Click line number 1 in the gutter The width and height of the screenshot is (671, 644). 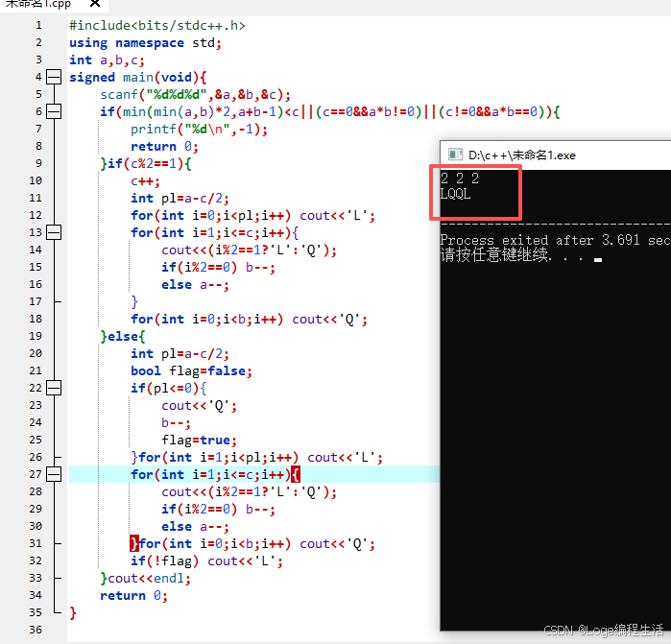click(38, 25)
